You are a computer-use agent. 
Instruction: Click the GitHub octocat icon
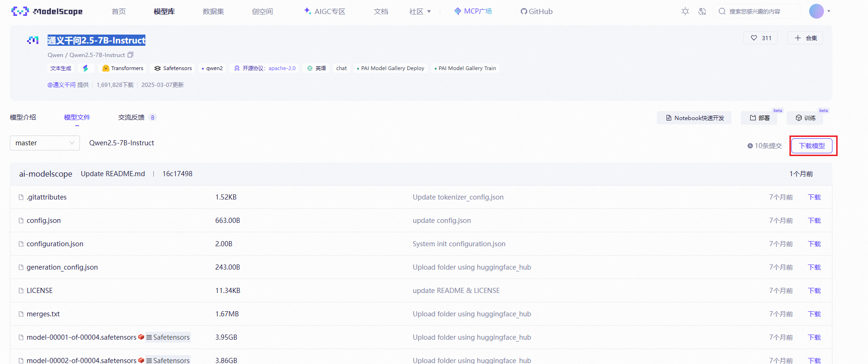point(524,11)
